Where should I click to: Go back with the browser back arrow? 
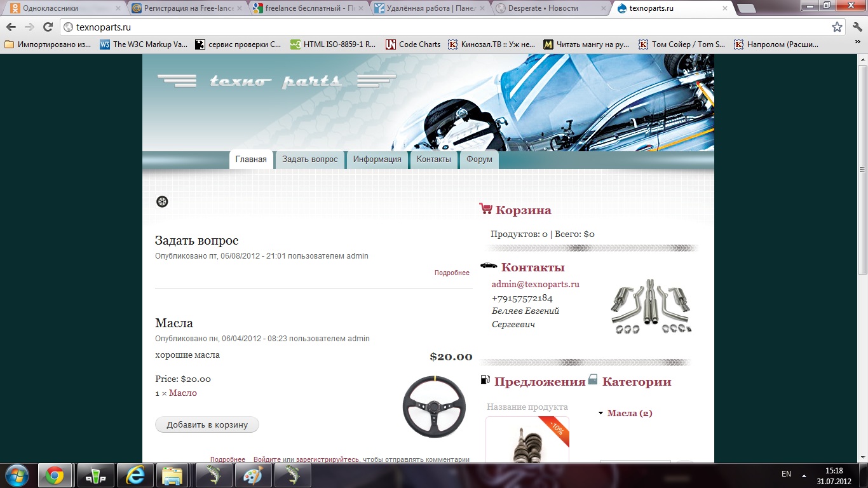click(x=11, y=27)
